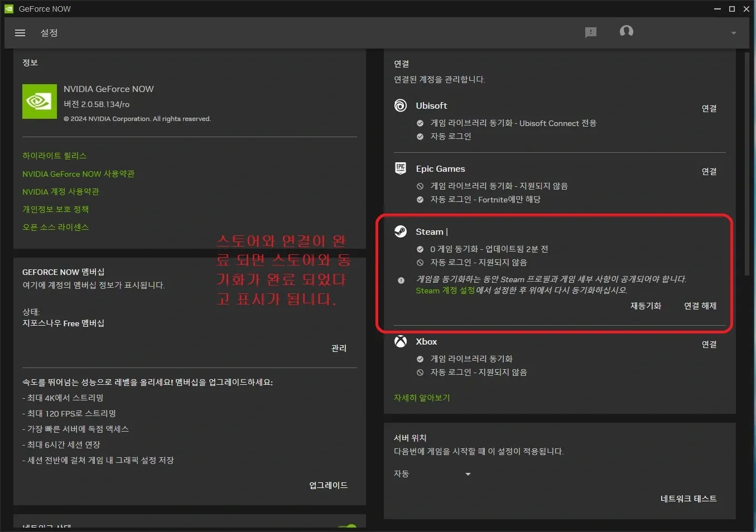Click the GeForce NOW title bar icon
The width and height of the screenshot is (756, 532).
9,9
